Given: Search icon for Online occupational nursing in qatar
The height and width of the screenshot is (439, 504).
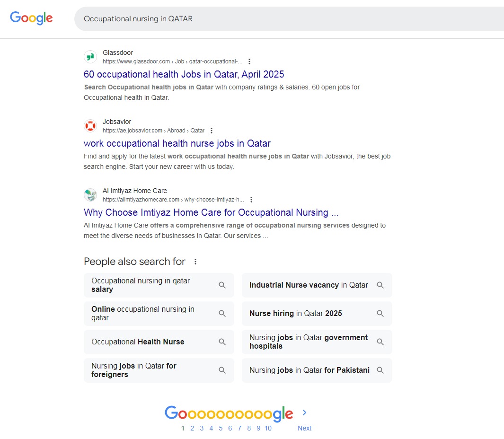Looking at the screenshot, I should [x=222, y=313].
